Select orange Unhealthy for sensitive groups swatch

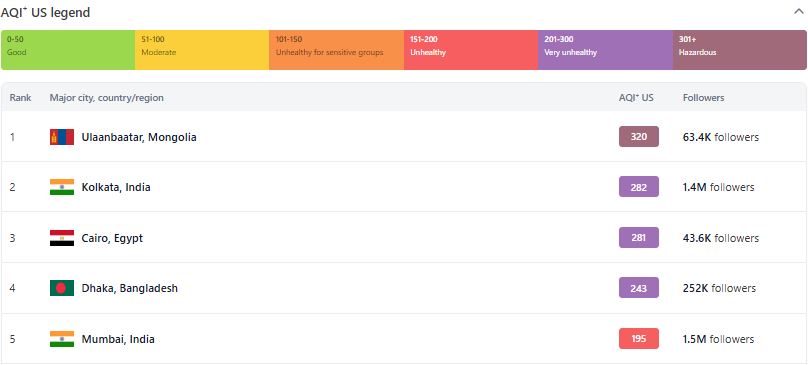(336, 50)
